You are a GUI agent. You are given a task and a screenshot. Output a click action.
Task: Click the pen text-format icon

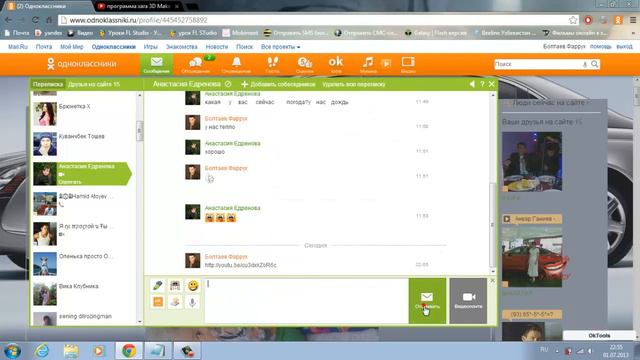point(158,285)
